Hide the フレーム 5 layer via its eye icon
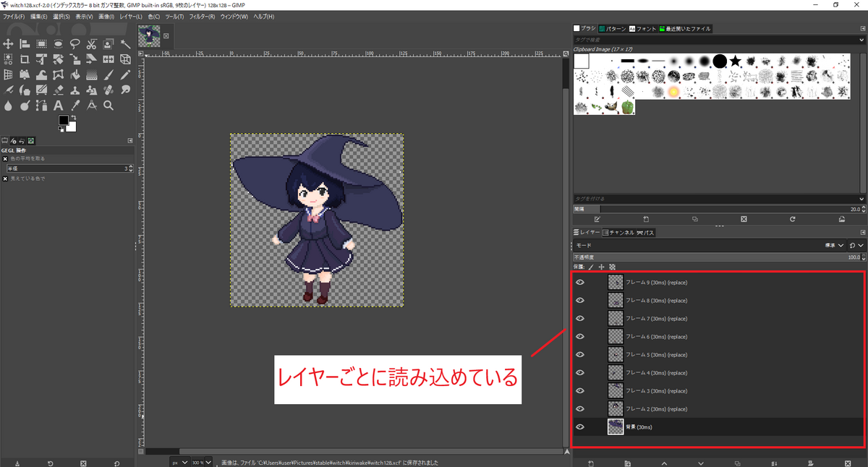 pos(579,355)
